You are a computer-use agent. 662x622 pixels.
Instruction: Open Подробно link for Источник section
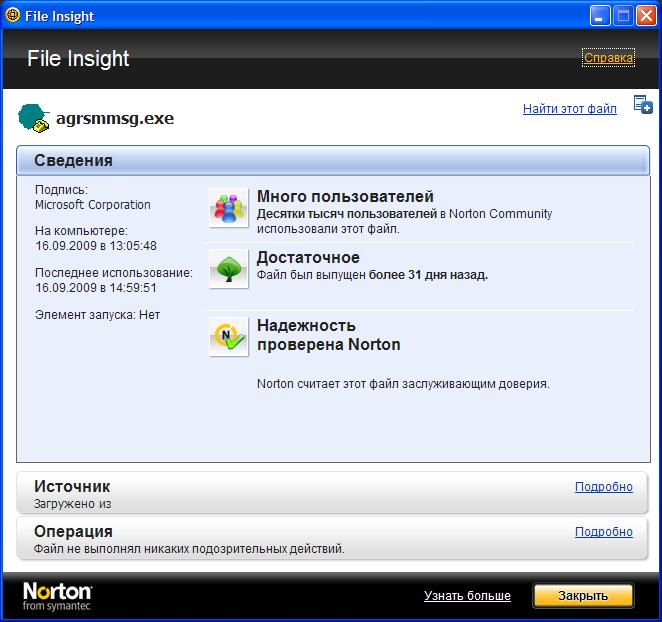click(x=603, y=487)
